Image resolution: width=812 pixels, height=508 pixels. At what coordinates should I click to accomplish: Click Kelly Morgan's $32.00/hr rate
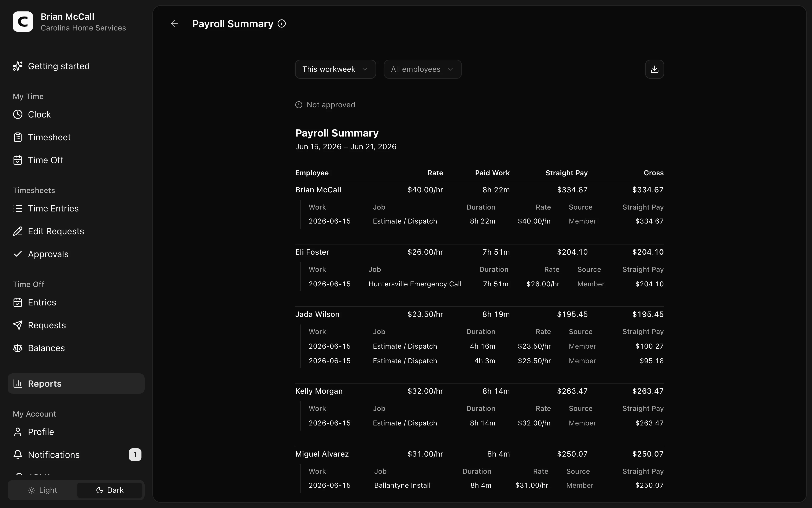425,391
